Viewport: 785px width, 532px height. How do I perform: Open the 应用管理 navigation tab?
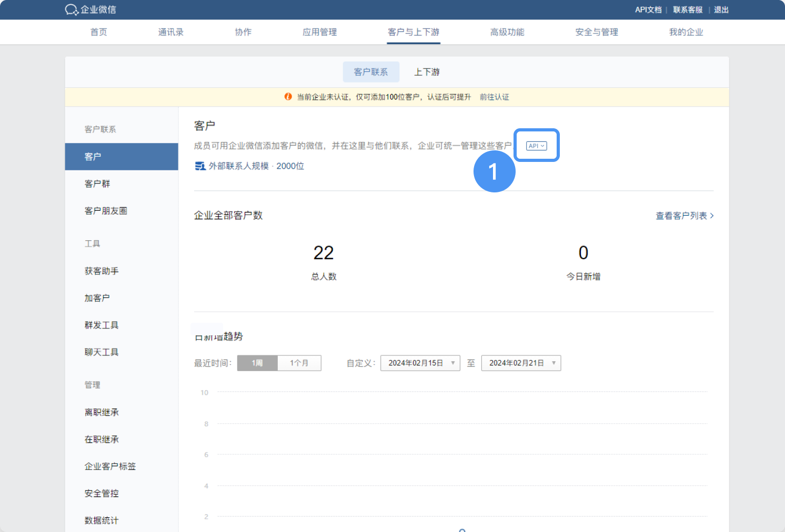coord(320,32)
